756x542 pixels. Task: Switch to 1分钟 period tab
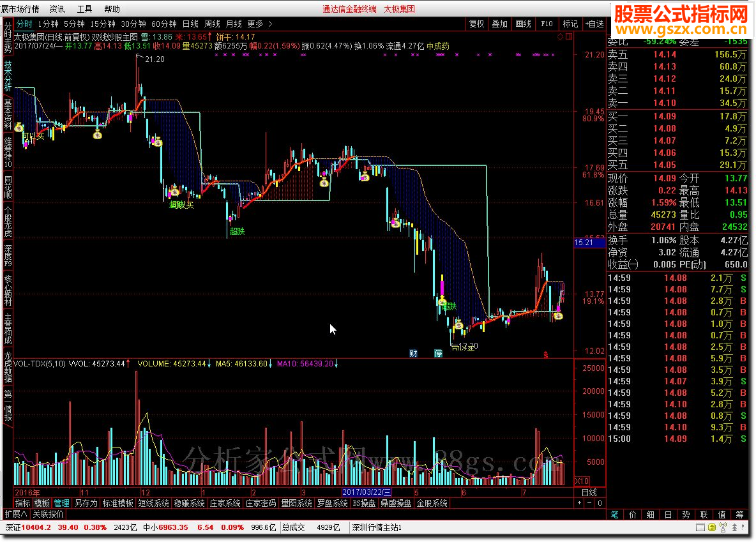(x=49, y=24)
